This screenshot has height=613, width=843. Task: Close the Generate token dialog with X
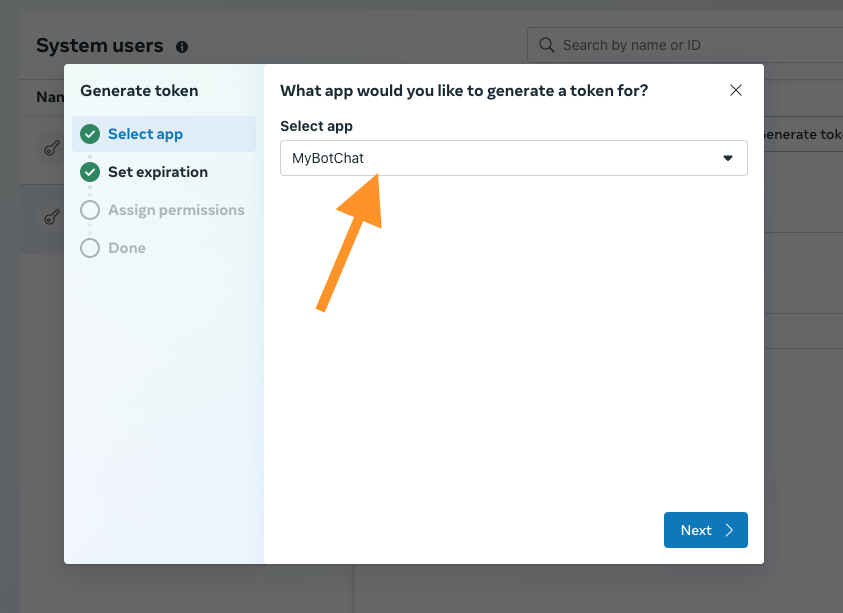(736, 90)
